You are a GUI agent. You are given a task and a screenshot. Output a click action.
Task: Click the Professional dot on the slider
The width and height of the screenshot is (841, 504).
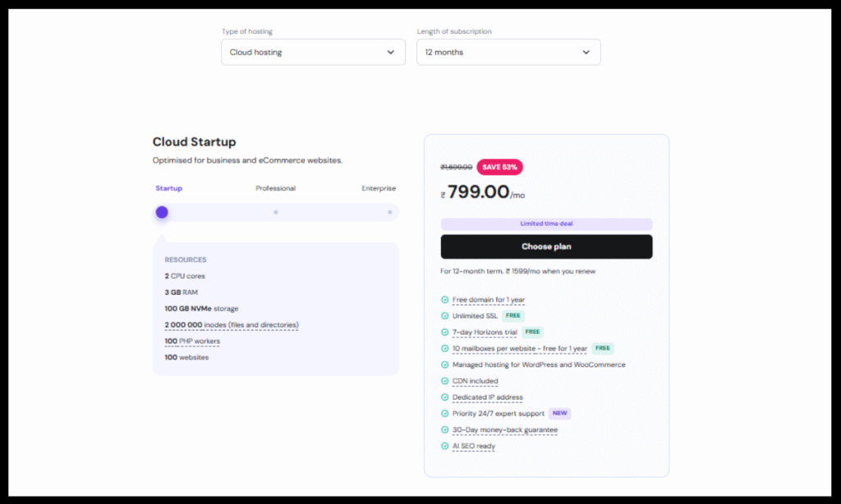[276, 212]
